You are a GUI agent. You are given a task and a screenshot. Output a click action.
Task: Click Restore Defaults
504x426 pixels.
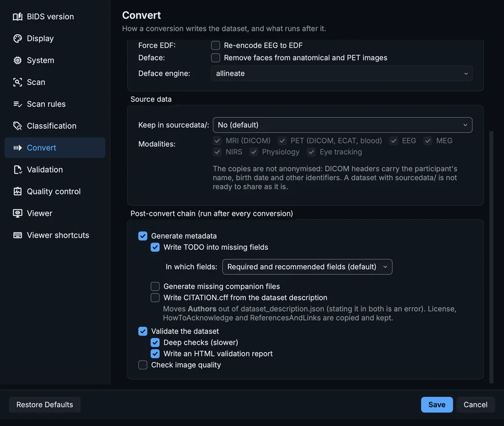tap(45, 405)
